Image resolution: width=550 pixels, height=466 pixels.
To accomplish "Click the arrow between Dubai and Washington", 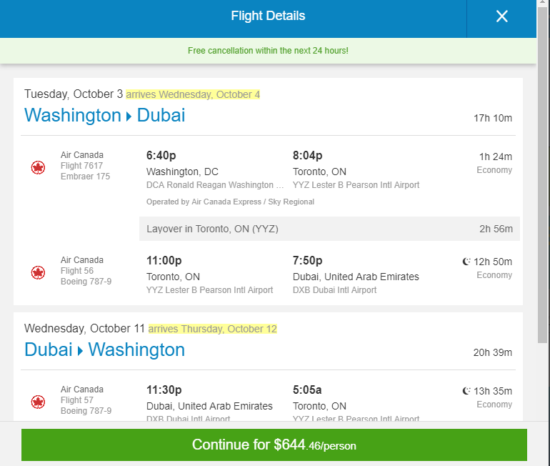I will click(80, 351).
